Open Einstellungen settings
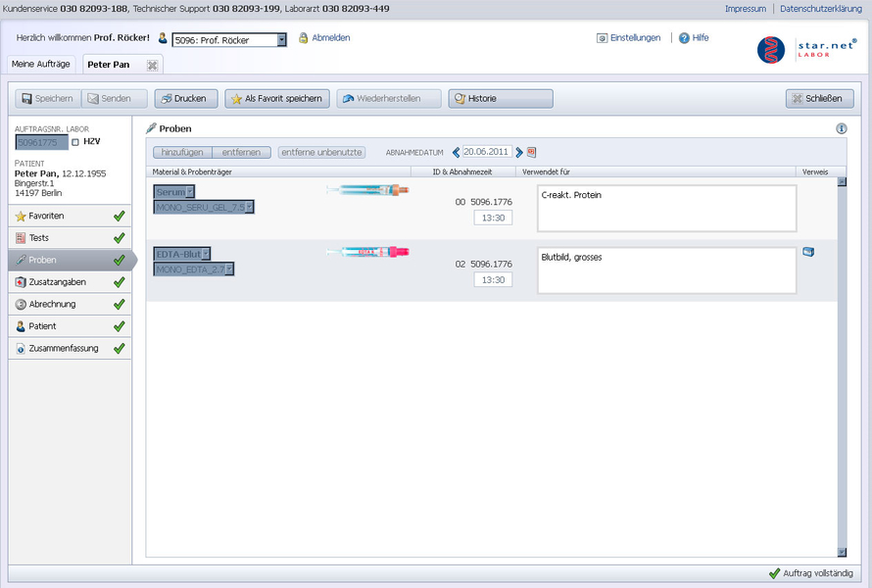872x588 pixels. (x=628, y=38)
